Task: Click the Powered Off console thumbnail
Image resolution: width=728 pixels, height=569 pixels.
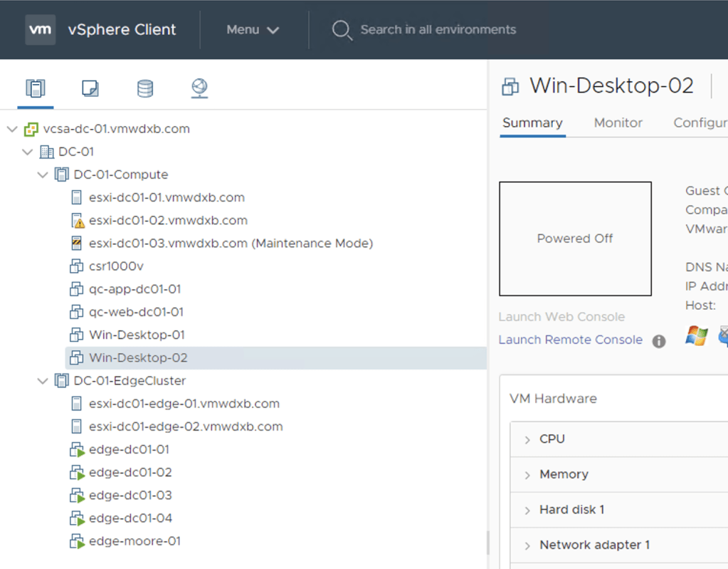Action: [x=575, y=239]
